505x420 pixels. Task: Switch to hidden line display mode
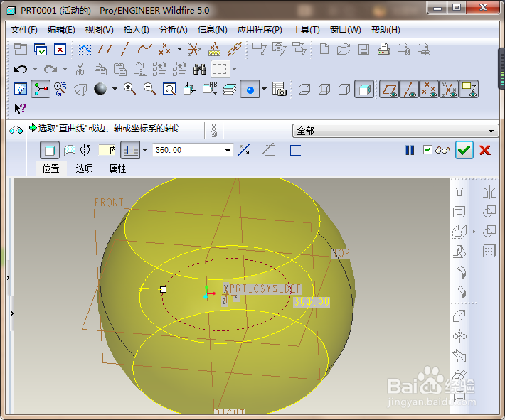pyautogui.click(x=324, y=89)
